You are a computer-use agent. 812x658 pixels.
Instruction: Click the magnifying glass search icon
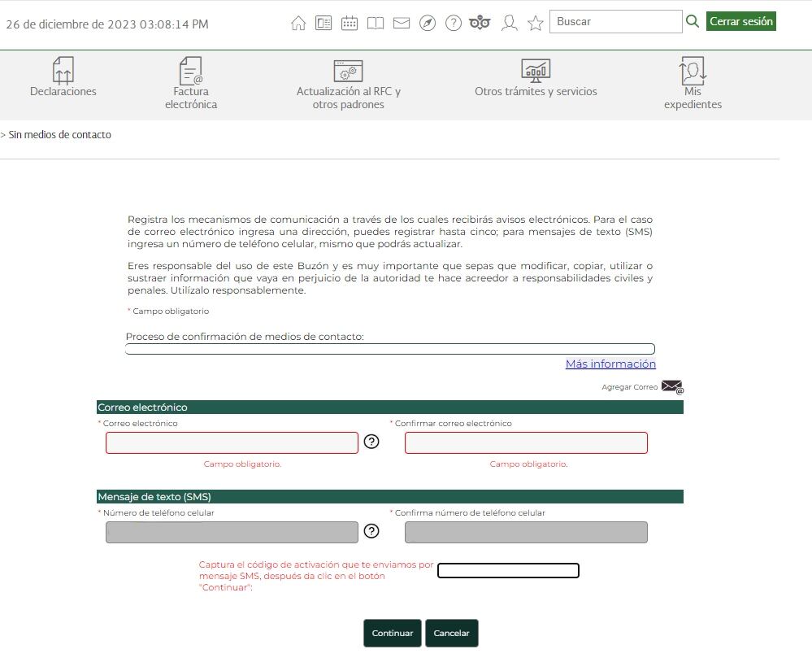tap(693, 21)
